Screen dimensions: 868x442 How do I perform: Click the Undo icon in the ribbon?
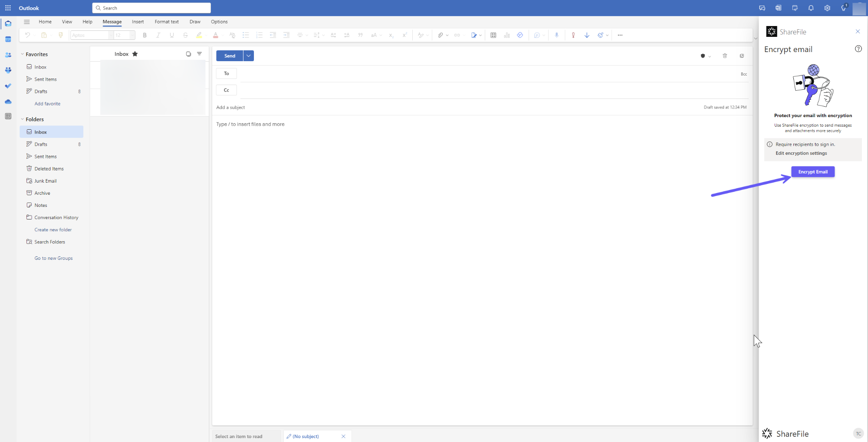(x=27, y=35)
